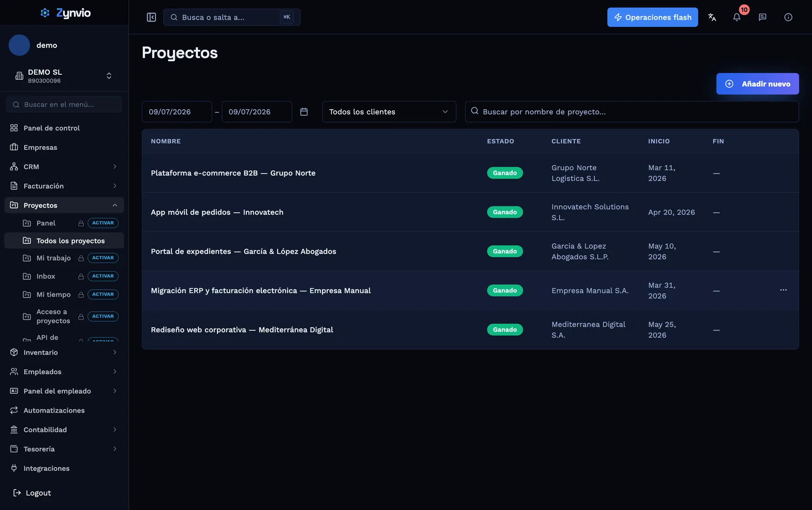The image size is (812, 510).
Task: Click ACTIVAR next to Mi tiempo
Action: (103, 294)
